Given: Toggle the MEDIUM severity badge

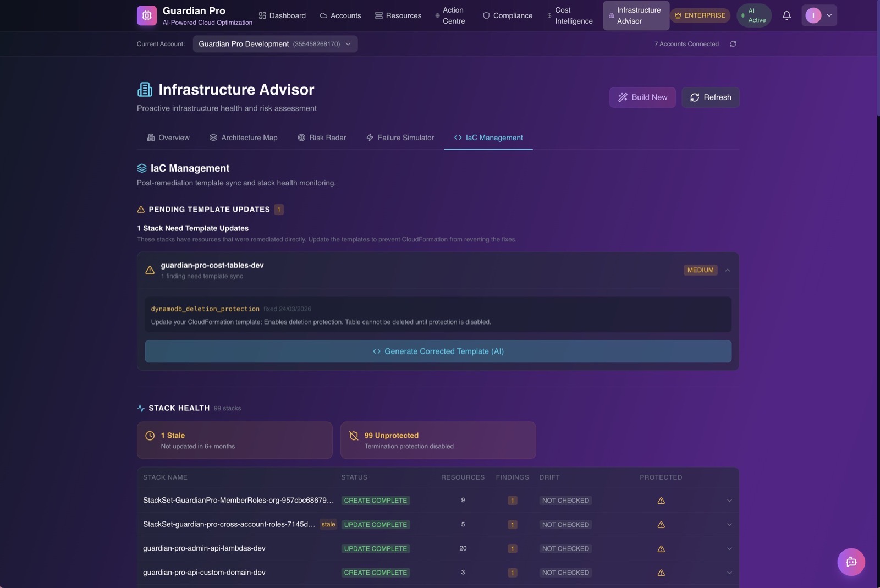Looking at the screenshot, I should 700,270.
